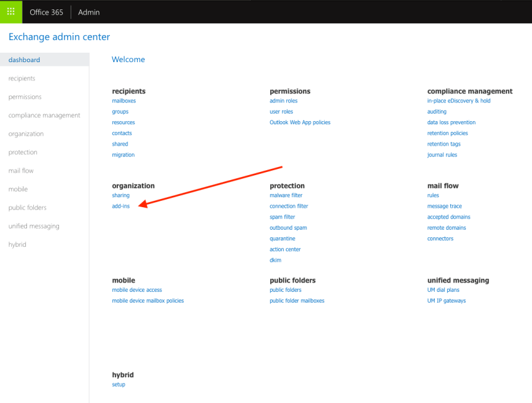Select the malware filter link
Image resolution: width=532 pixels, height=403 pixels.
[x=286, y=196]
